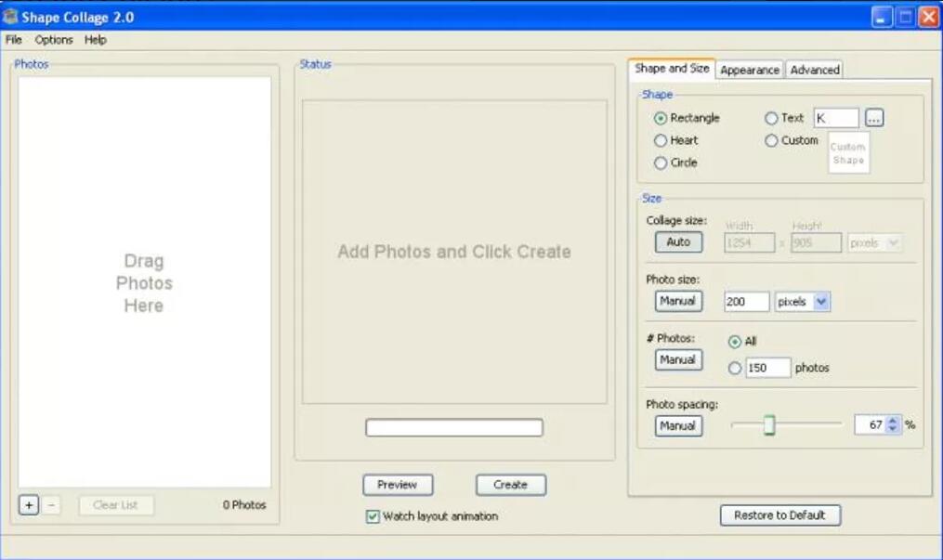Viewport: 943px width, 560px height.
Task: Toggle Watch layout animation checkbox
Action: pyautogui.click(x=373, y=516)
